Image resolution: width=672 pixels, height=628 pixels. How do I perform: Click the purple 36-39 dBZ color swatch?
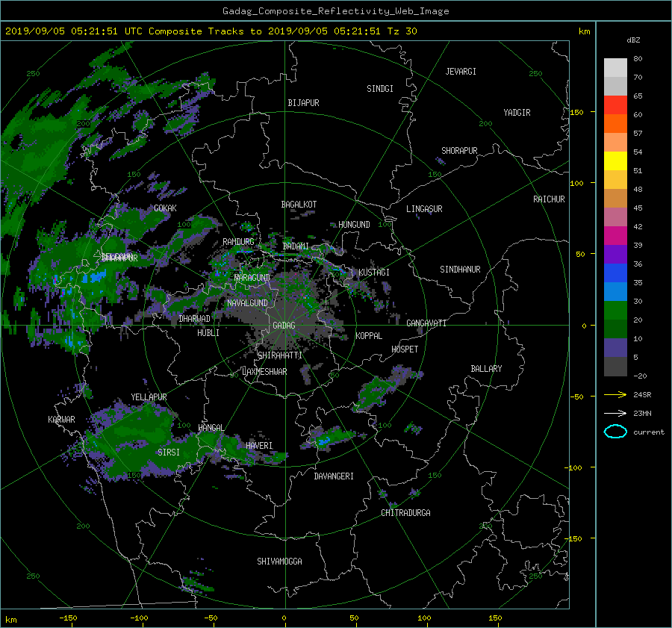(x=615, y=255)
